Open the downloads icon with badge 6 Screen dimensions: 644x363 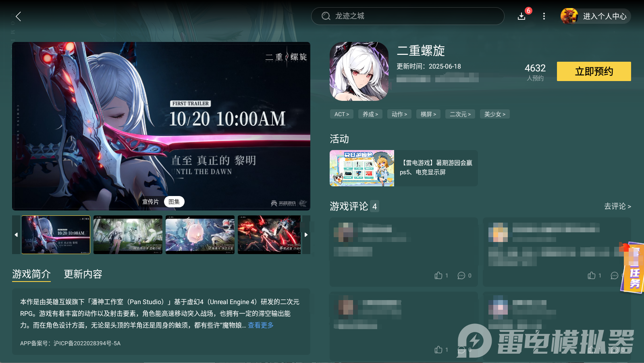521,16
